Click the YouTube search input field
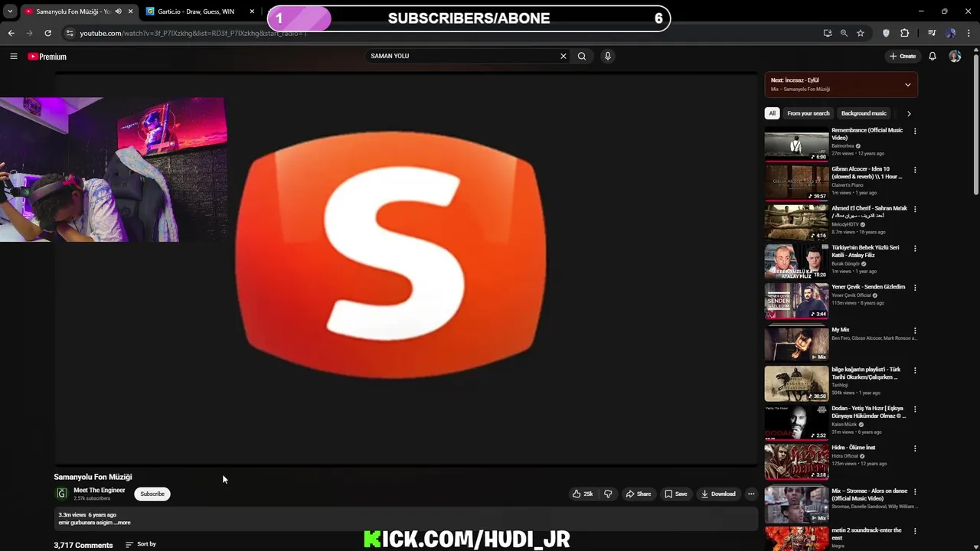This screenshot has height=551, width=980. click(x=462, y=56)
